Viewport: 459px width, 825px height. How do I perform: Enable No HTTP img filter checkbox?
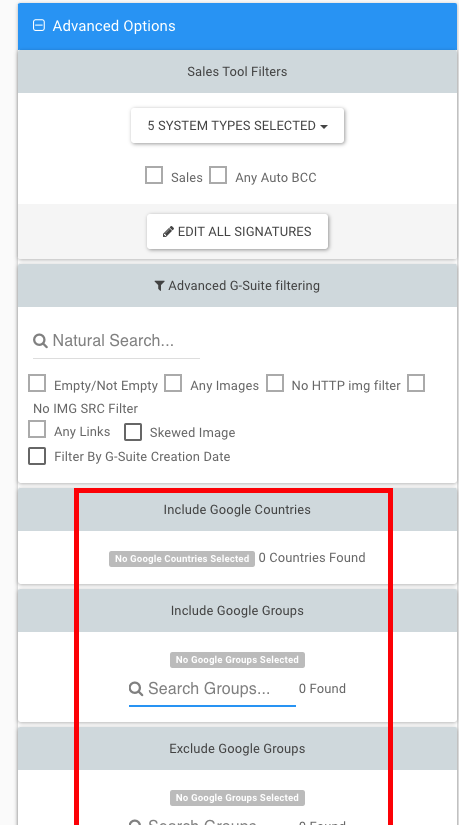pyautogui.click(x=275, y=384)
